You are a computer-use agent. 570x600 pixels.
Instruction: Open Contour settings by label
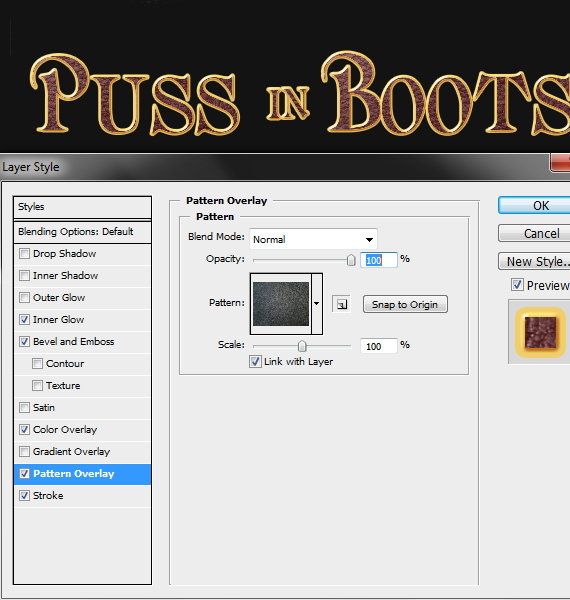[x=65, y=364]
